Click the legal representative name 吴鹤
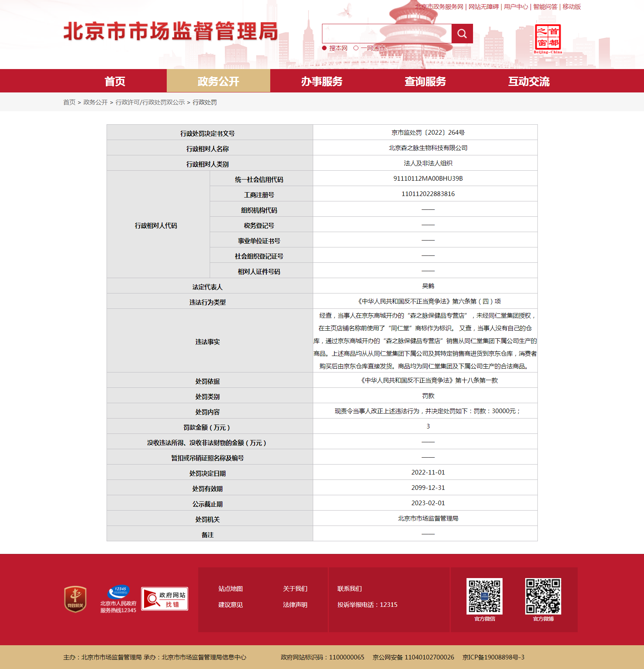The image size is (644, 669). coord(428,286)
